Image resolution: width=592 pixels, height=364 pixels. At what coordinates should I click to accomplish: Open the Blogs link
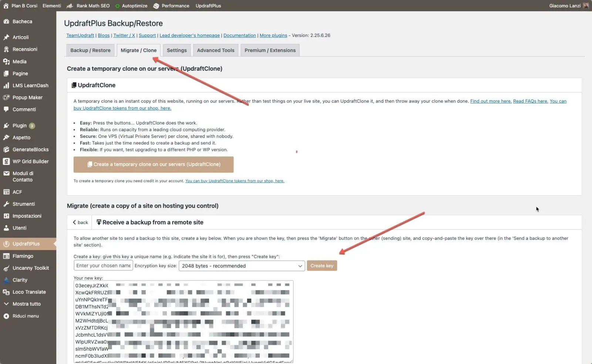104,35
